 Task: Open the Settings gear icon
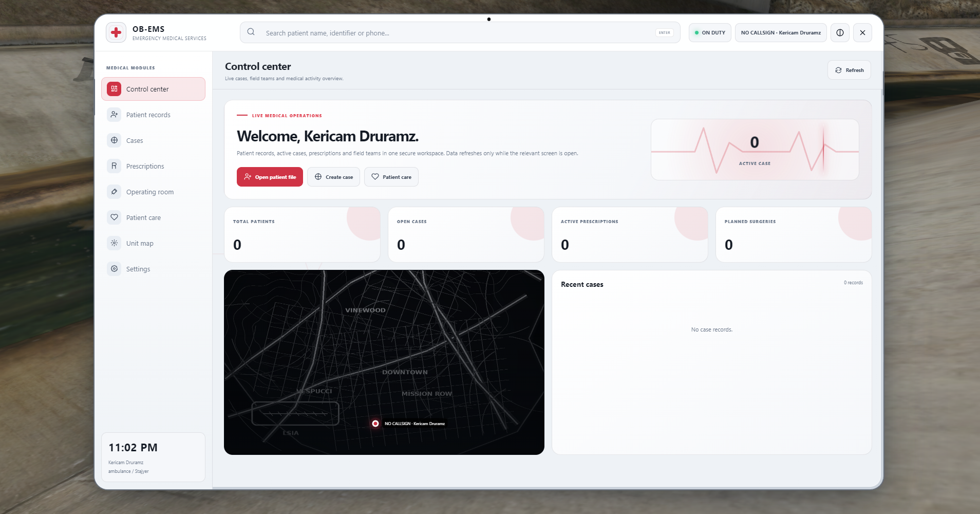pos(114,269)
